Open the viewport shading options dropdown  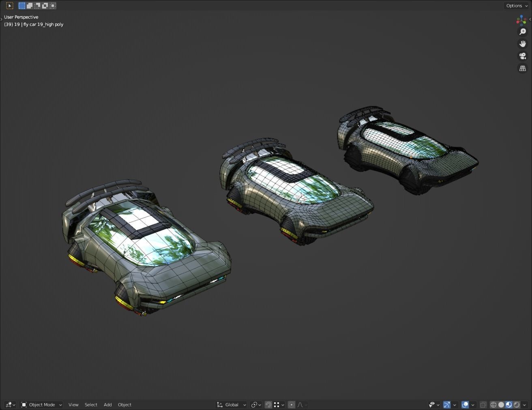point(524,405)
